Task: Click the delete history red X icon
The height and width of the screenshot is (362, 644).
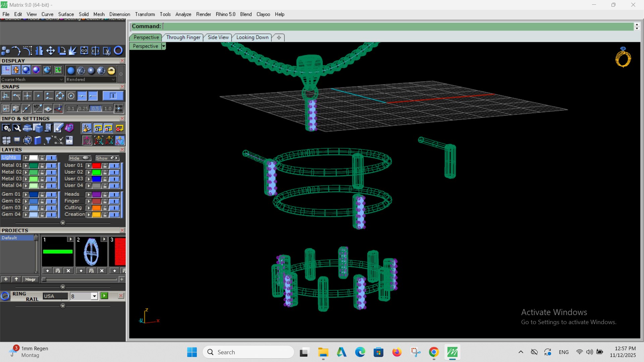Action: (x=120, y=128)
